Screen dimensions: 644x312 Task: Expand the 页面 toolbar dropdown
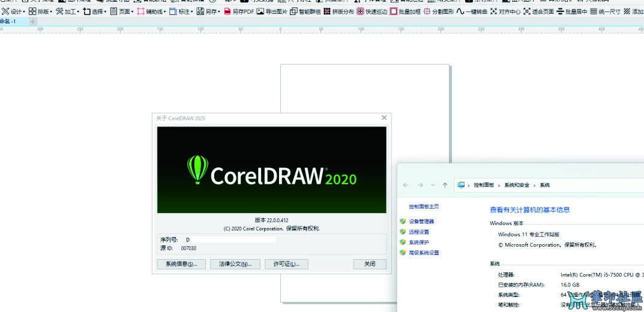pyautogui.click(x=122, y=11)
